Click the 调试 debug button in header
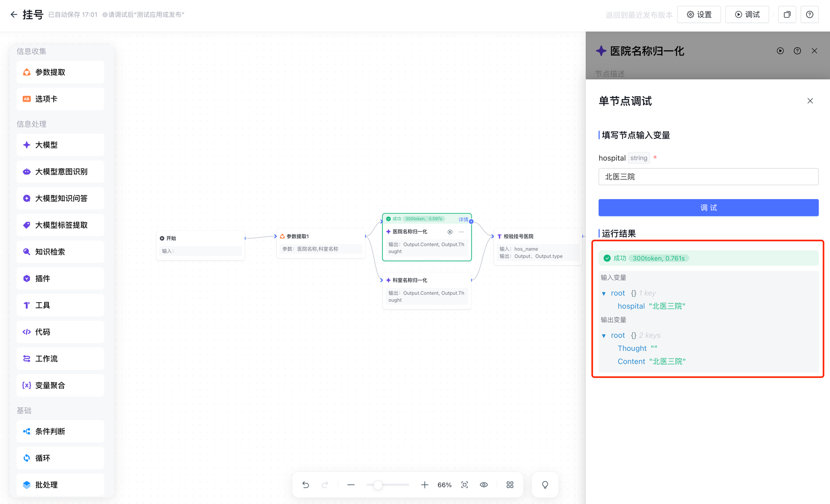Image resolution: width=830 pixels, height=504 pixels. click(747, 15)
